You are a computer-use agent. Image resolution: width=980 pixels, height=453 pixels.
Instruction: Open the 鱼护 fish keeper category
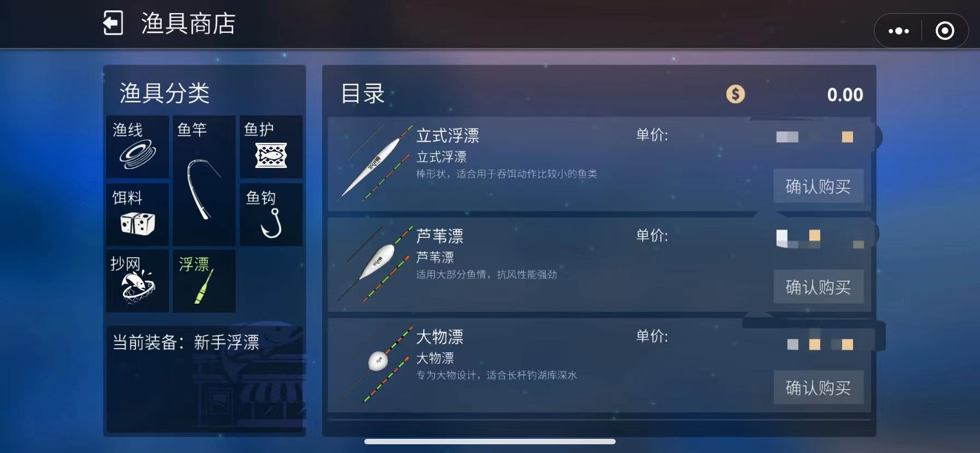click(271, 147)
